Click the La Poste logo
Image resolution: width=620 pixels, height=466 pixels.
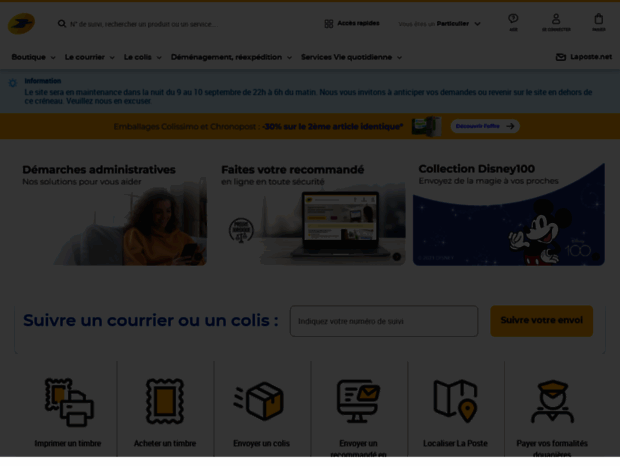tap(21, 24)
